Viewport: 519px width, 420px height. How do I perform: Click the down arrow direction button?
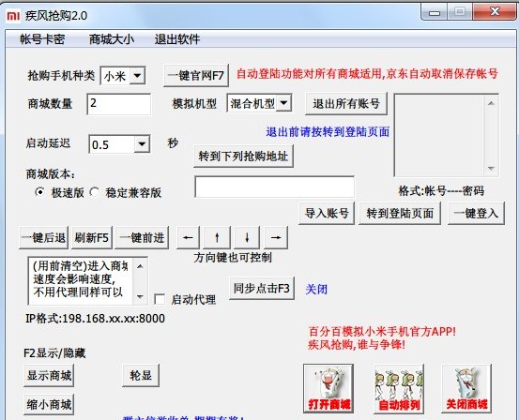coord(247,237)
